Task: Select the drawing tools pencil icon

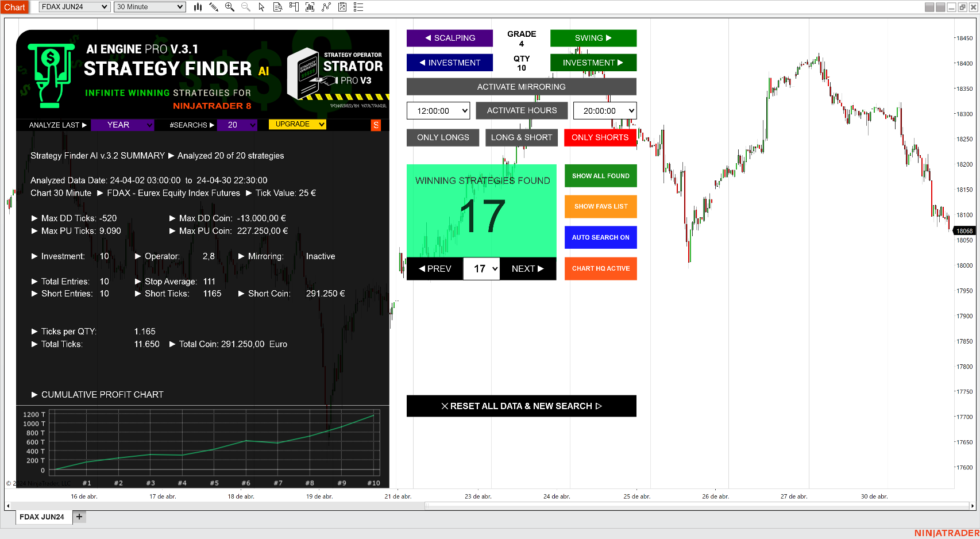Action: 214,7
